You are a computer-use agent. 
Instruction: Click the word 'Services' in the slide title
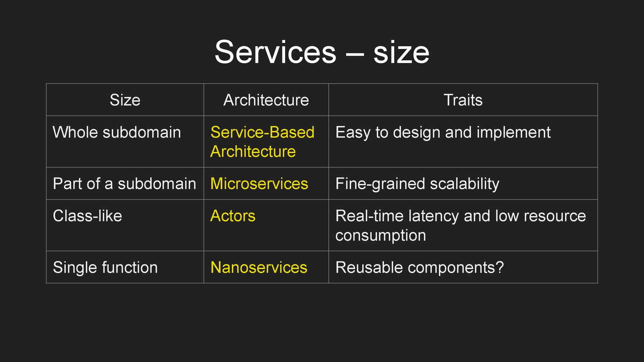275,52
